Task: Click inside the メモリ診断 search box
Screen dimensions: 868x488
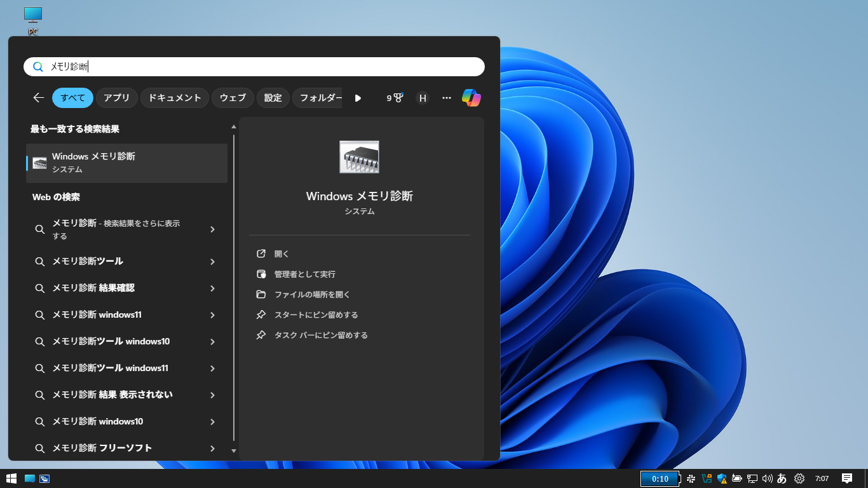Action: point(254,67)
